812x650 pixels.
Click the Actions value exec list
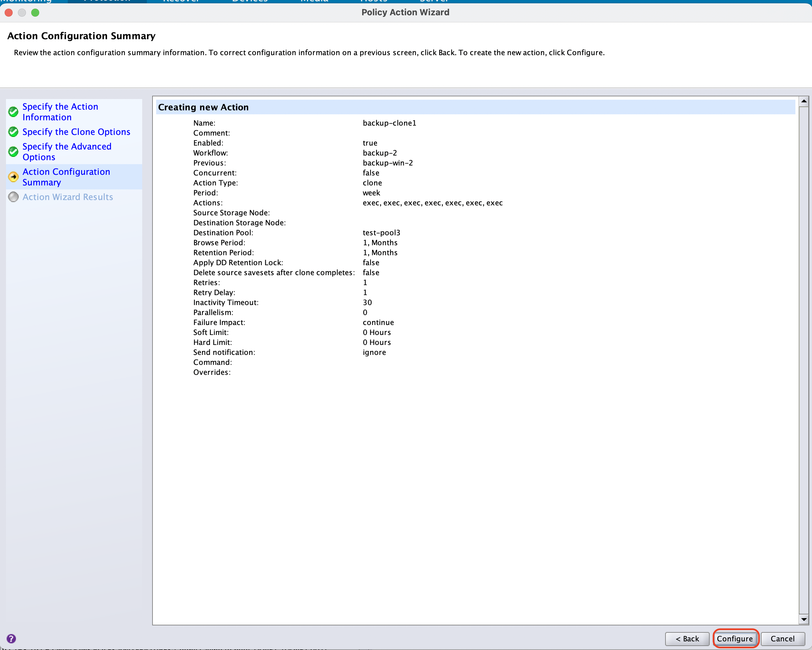click(x=432, y=203)
